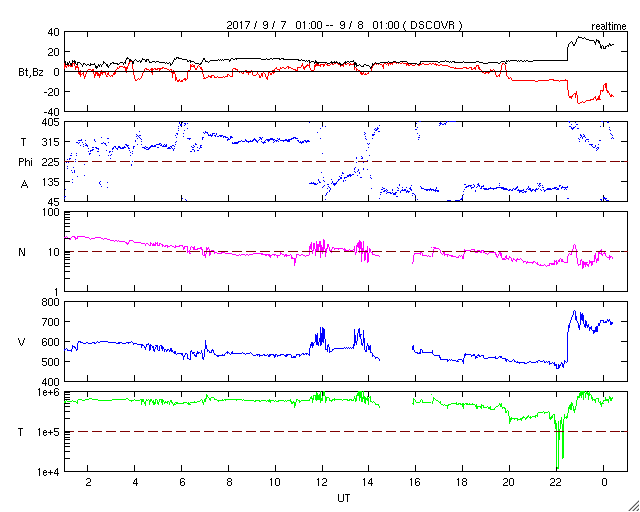Click the '2' hour label on the UT axis
Viewport: 640px width, 512px height.
tap(88, 482)
